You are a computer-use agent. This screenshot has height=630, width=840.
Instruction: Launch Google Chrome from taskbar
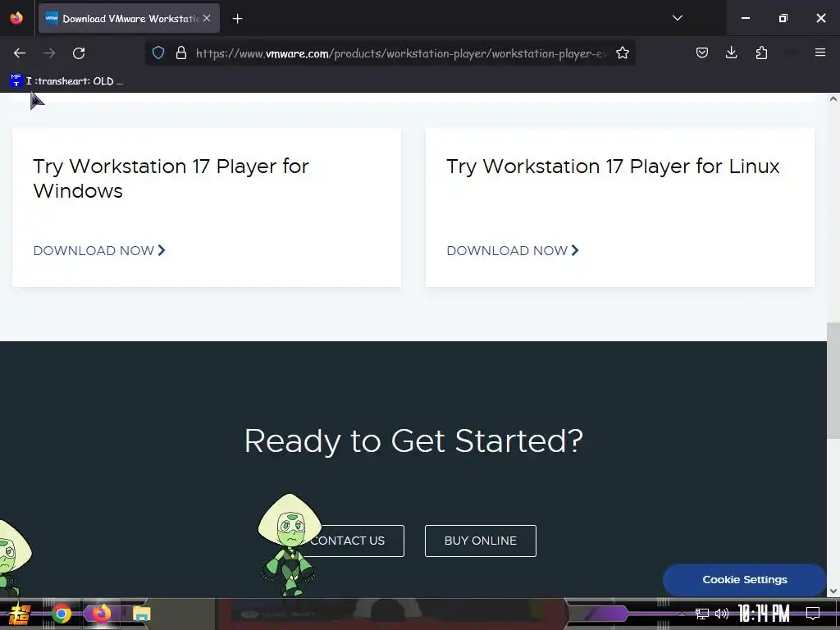pyautogui.click(x=62, y=614)
